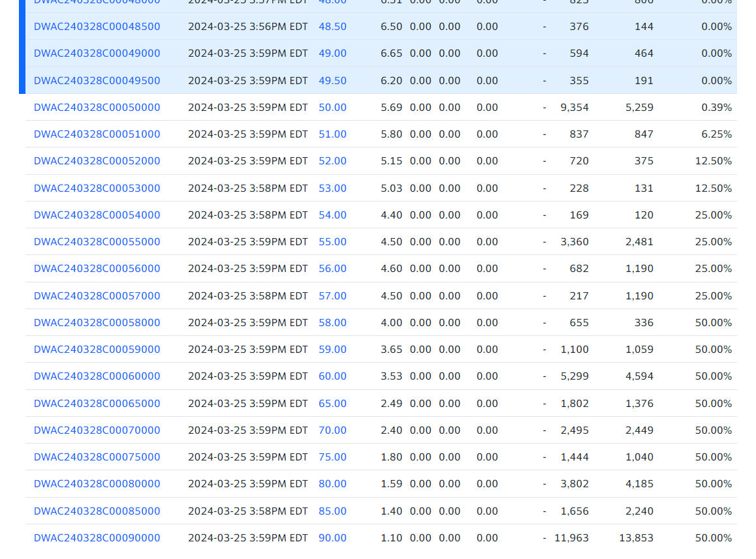Click contract DWAC240328C00049000
The height and width of the screenshot is (559, 756).
pos(97,53)
